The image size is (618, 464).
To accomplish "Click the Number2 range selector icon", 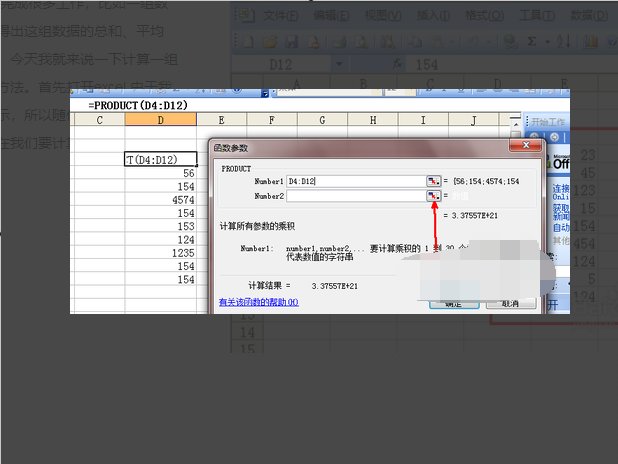I will point(434,196).
